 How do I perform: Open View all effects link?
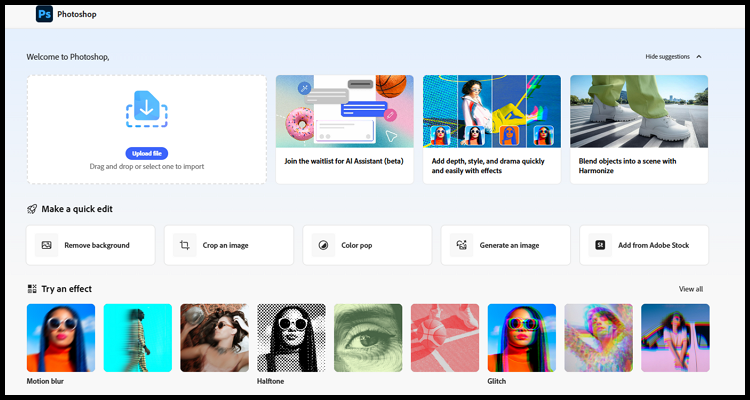(x=691, y=289)
